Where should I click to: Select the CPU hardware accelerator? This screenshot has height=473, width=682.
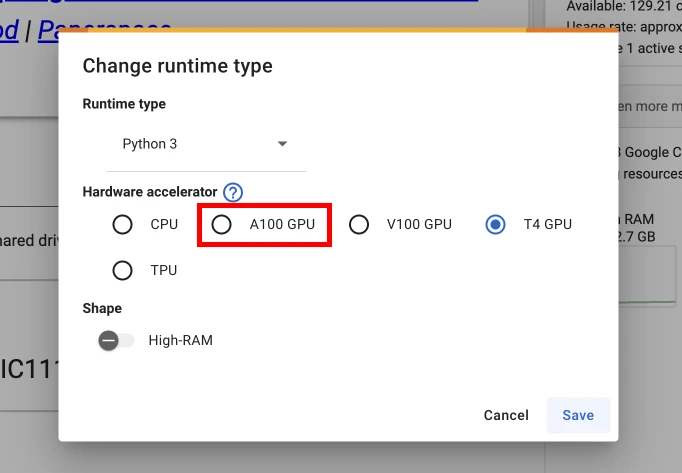[x=123, y=225]
